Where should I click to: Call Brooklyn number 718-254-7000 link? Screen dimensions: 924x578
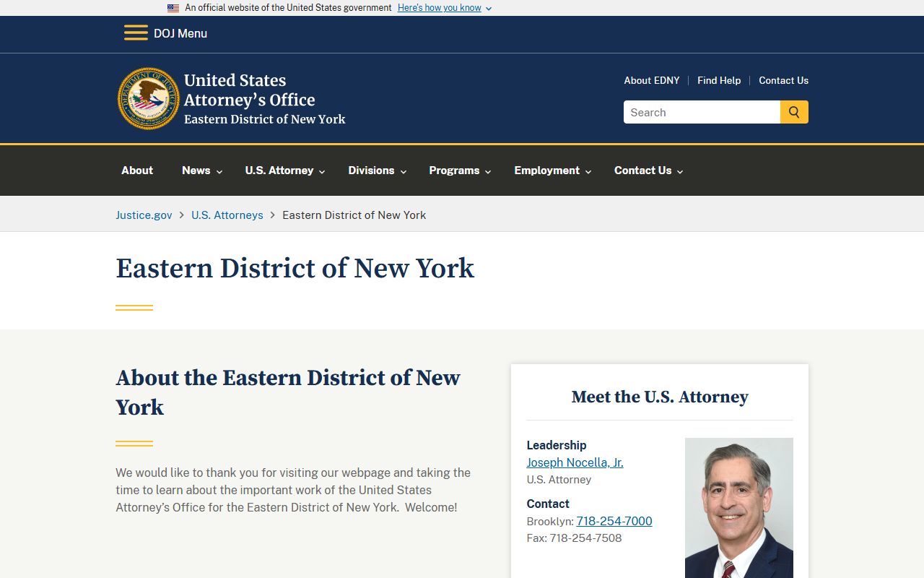[614, 521]
